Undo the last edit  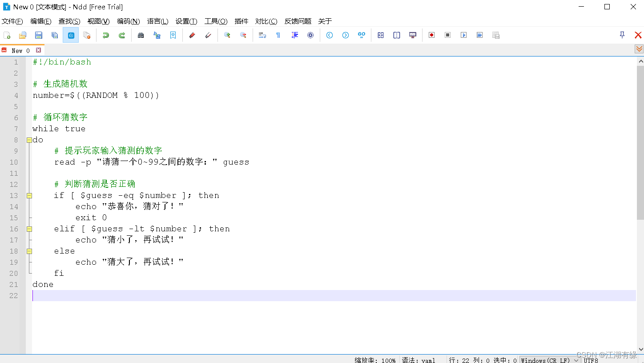click(x=105, y=35)
